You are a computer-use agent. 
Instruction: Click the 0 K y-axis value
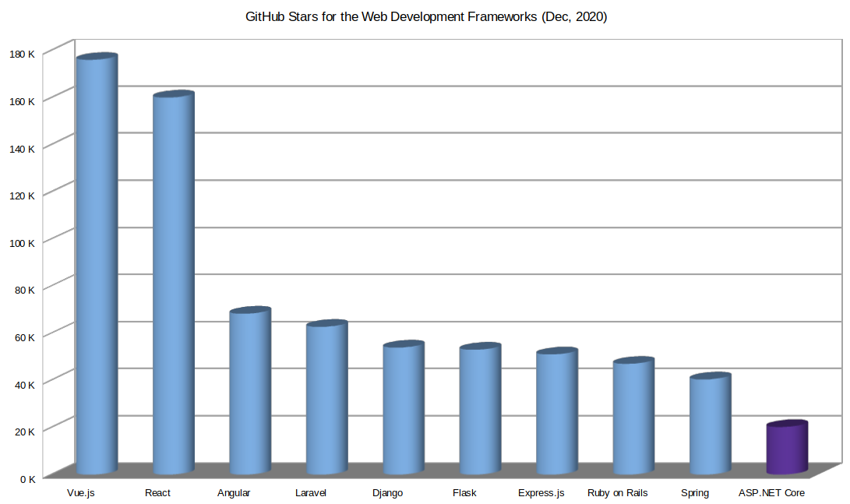[27, 479]
